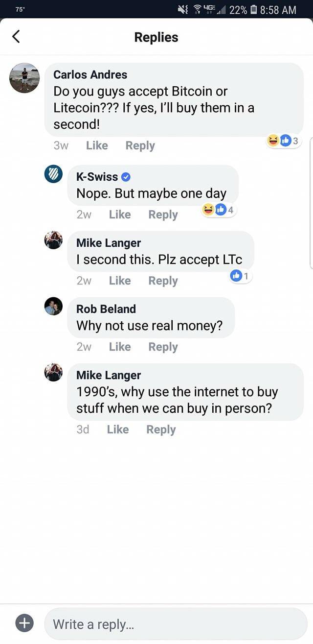Tap K-Swiss verified badge icon
The image size is (313, 644).
[126, 177]
